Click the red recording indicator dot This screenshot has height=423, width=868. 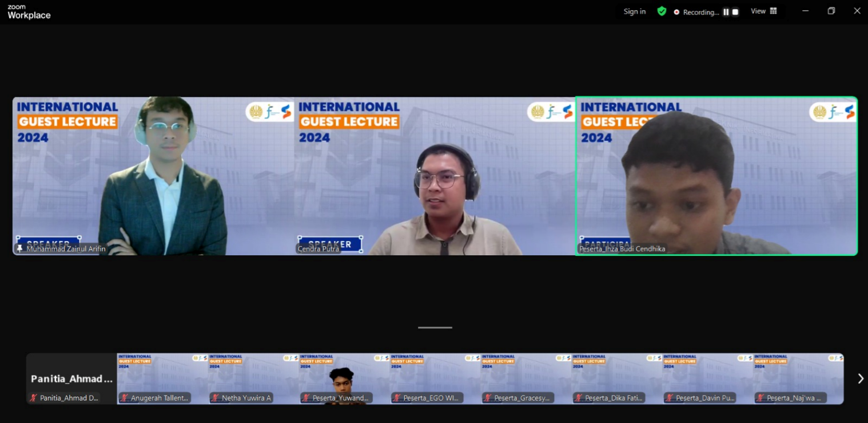point(676,12)
